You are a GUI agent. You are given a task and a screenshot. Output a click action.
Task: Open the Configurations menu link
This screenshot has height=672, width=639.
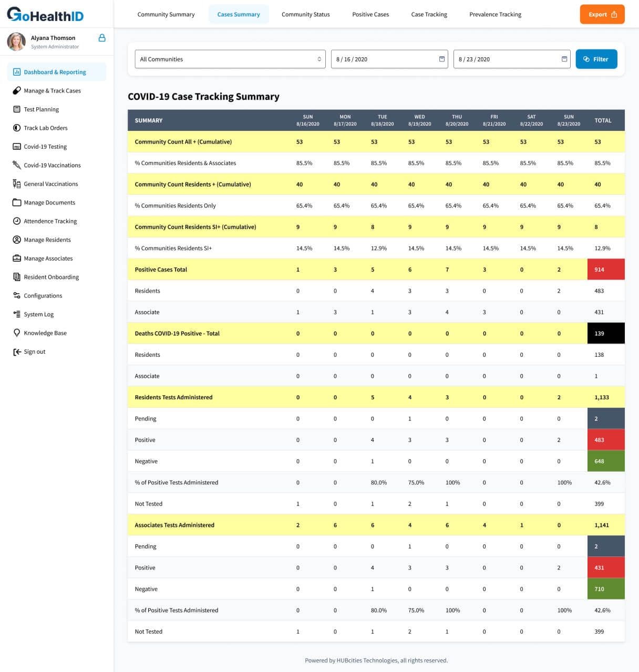43,296
